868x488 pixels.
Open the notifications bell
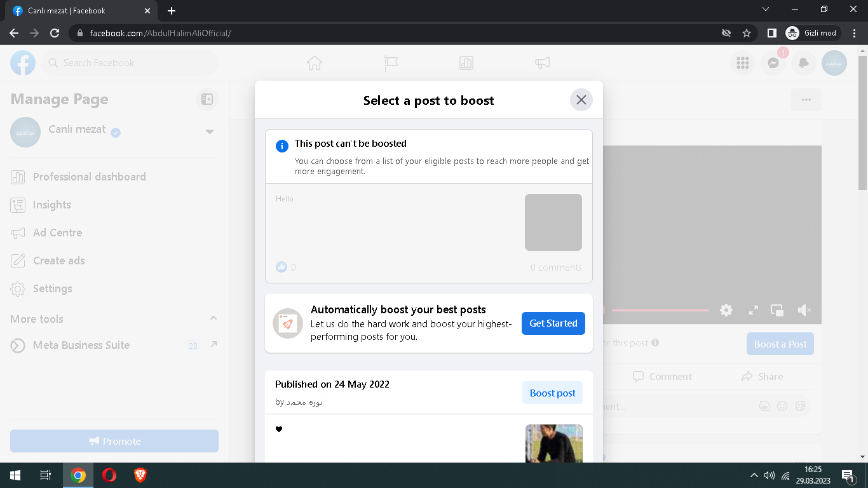click(804, 63)
